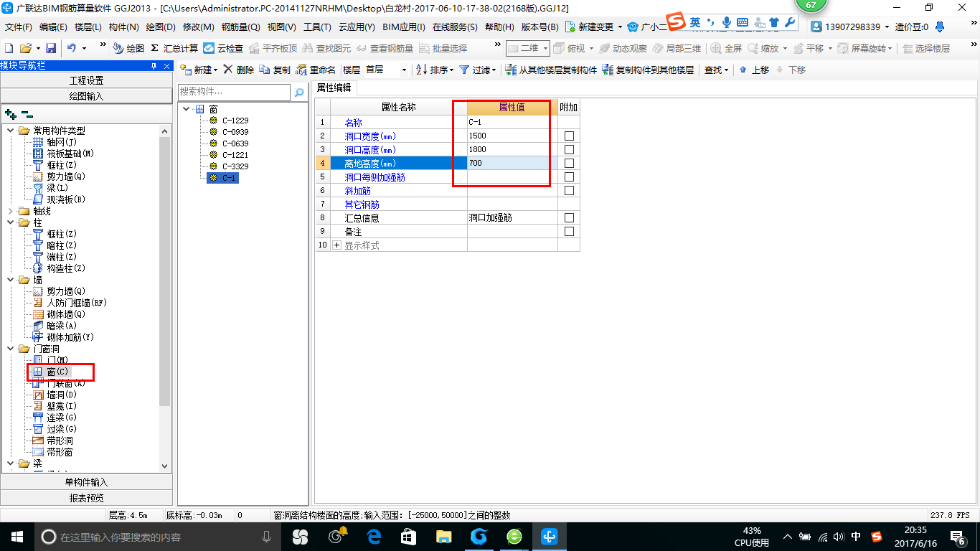Save the project with the floppy disk icon
Screen dimensions: 980x551
coord(51,48)
